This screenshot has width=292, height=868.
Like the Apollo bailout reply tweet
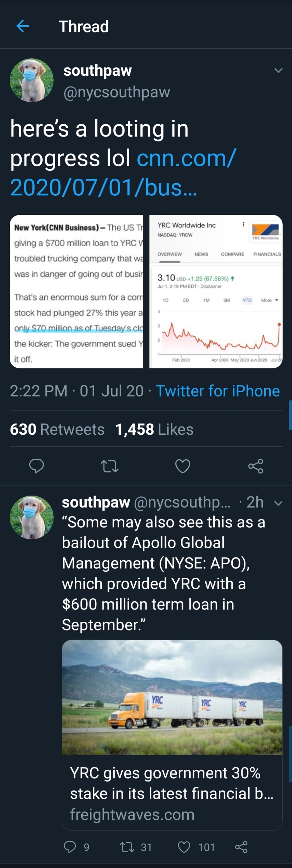[x=184, y=847]
